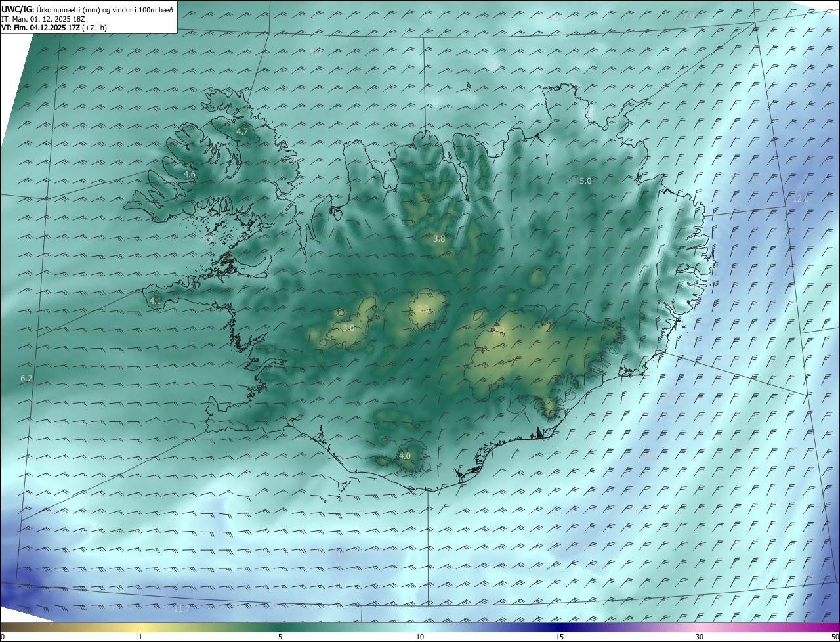Image resolution: width=840 pixels, height=642 pixels.
Task: Click the 7.9 value label at the top
Action: [x=688, y=16]
